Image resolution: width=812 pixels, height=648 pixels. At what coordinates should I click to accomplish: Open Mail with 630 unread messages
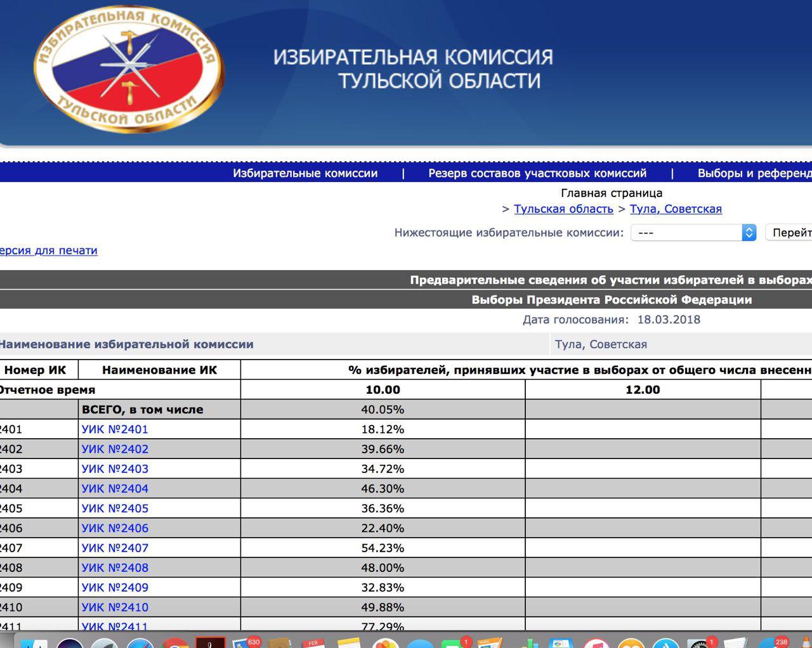pyautogui.click(x=243, y=643)
